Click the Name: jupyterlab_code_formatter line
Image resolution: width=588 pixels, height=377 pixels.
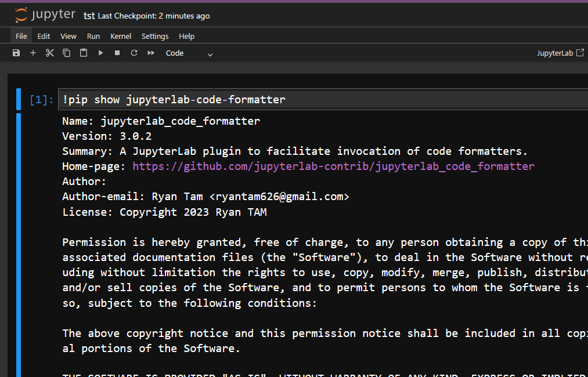click(161, 121)
